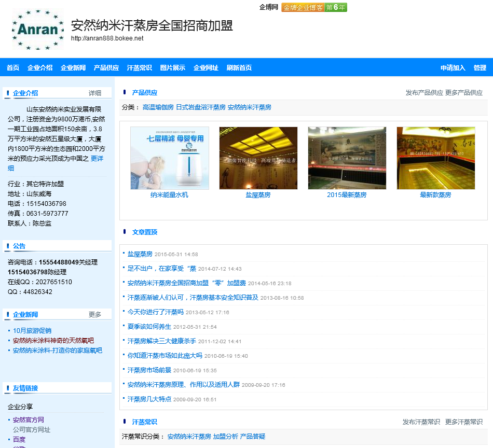Open news item 安然纳米涂料神奇的天然氧吧
This screenshot has height=448, width=493.
coord(53,341)
